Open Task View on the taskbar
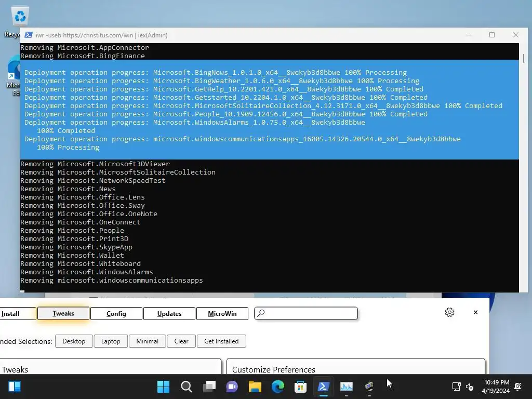Screen dimensions: 532x399 209,387
